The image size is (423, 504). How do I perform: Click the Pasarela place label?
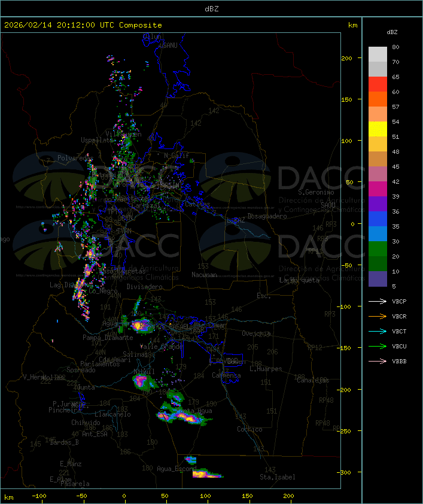(x=75, y=484)
